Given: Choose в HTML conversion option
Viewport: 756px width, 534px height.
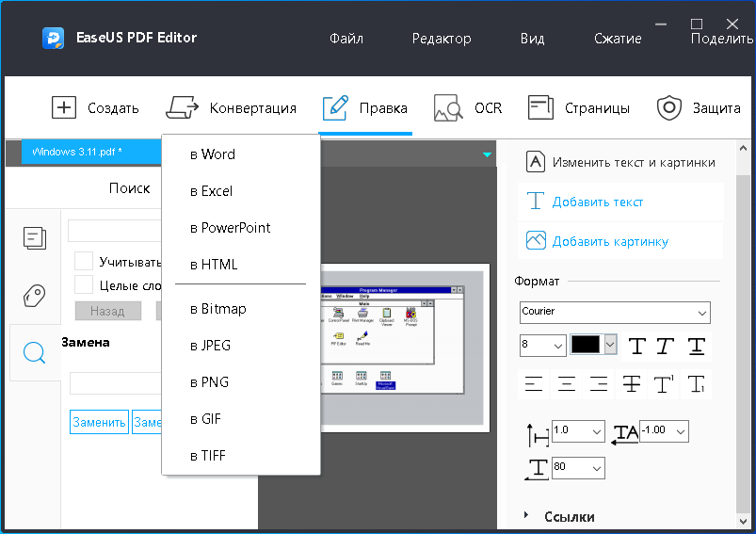Looking at the screenshot, I should click(x=241, y=265).
